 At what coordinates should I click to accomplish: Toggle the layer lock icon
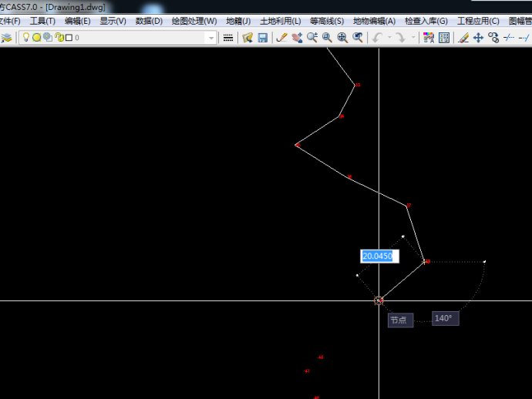click(x=58, y=37)
